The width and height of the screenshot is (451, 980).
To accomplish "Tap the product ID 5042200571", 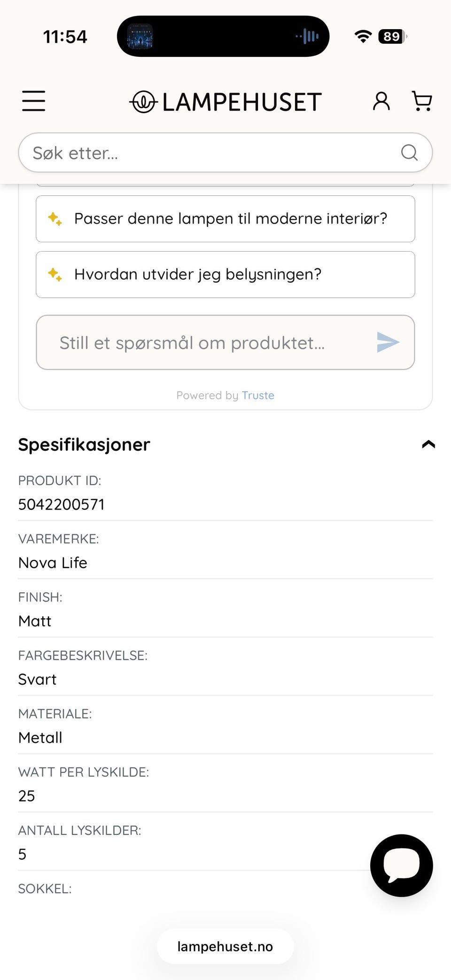I will click(62, 504).
